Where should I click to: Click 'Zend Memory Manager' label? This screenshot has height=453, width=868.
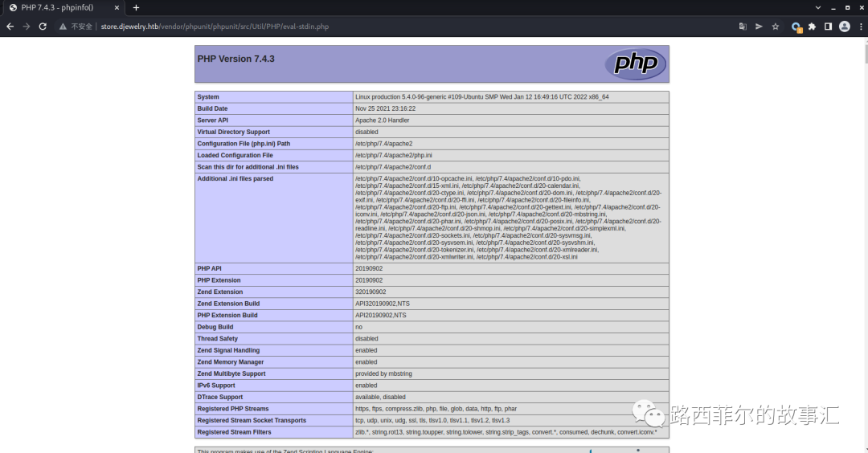pos(231,361)
